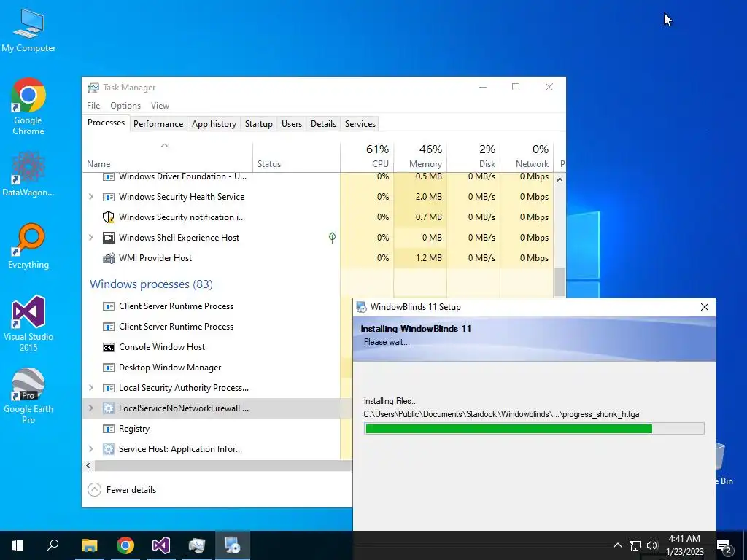Click the horizontal scrollbar left arrow
Screen dimensions: 747x560
pyautogui.click(x=88, y=466)
